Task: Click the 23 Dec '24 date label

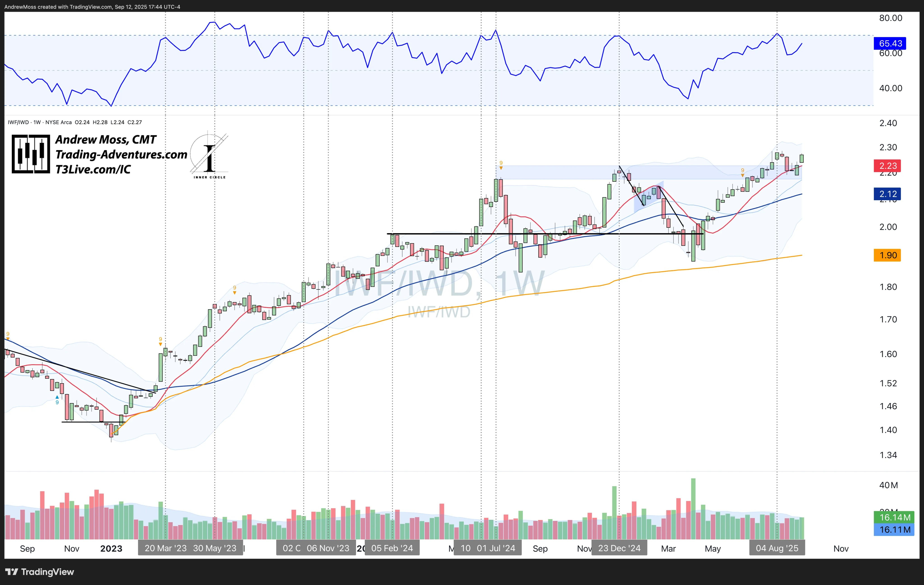Action: click(x=619, y=548)
